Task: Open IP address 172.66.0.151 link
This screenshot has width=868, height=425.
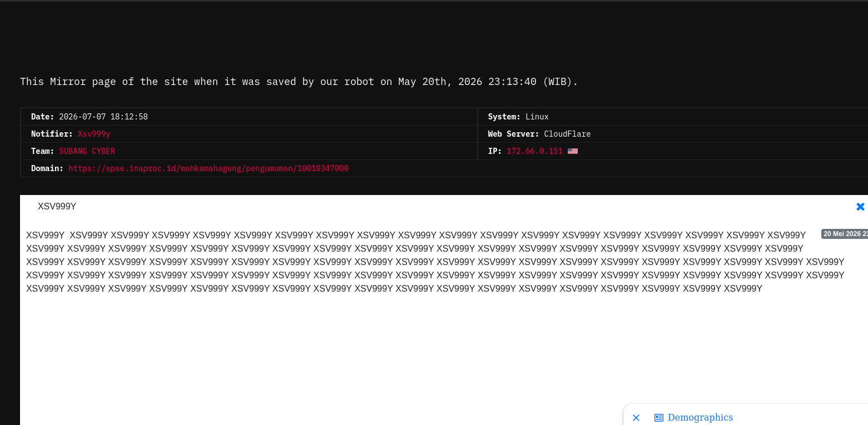Action: pos(534,151)
